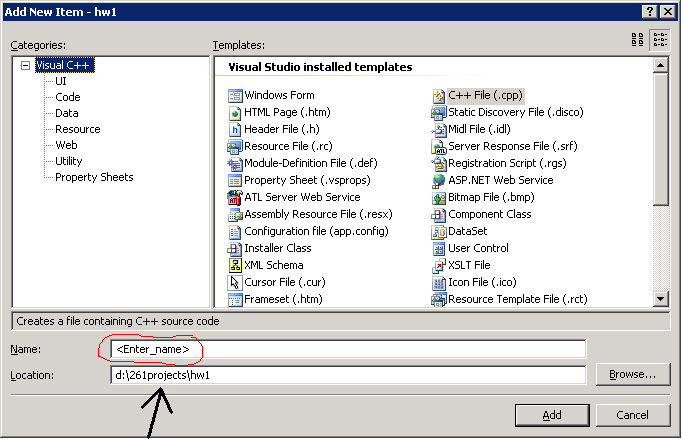This screenshot has height=439, width=683.
Task: Select Registration Script (.rgs) icon
Action: [x=439, y=163]
